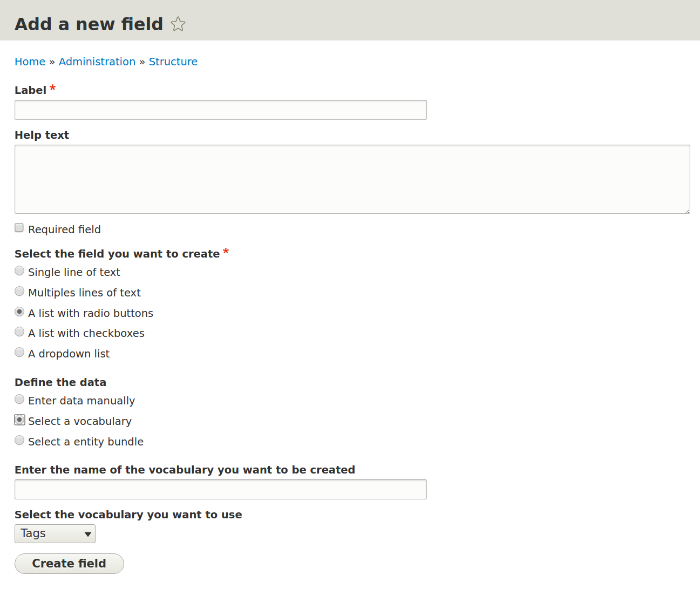The width and height of the screenshot is (700, 595).
Task: Click the star shortcut icon beside title
Action: click(178, 24)
